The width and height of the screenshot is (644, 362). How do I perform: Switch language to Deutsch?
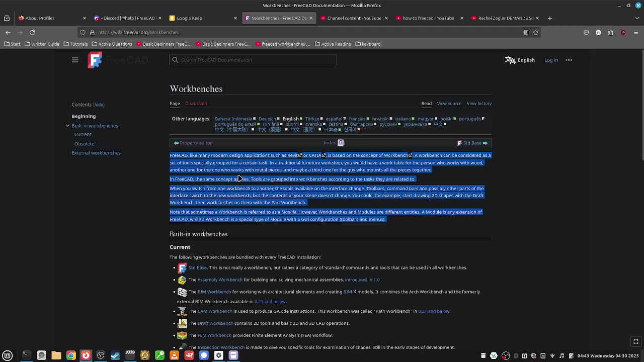pyautogui.click(x=267, y=119)
